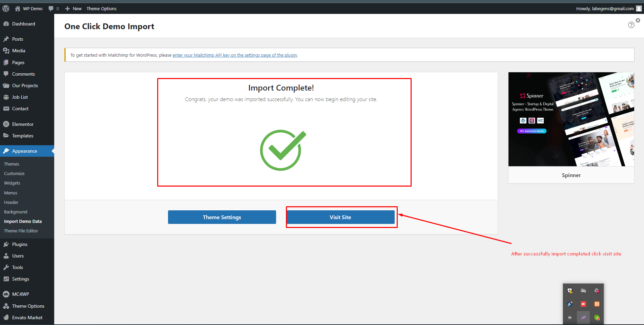Open the Theme File Editor submenu
Screen dimensions: 644x325
[21, 231]
